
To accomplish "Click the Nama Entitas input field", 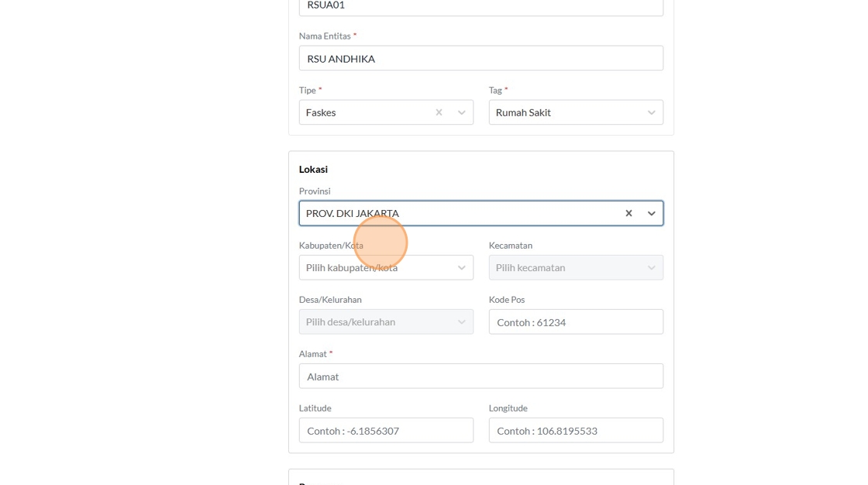I will pyautogui.click(x=480, y=58).
